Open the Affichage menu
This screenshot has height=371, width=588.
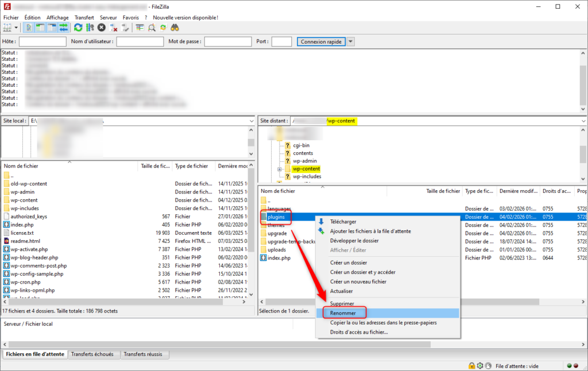coord(57,17)
